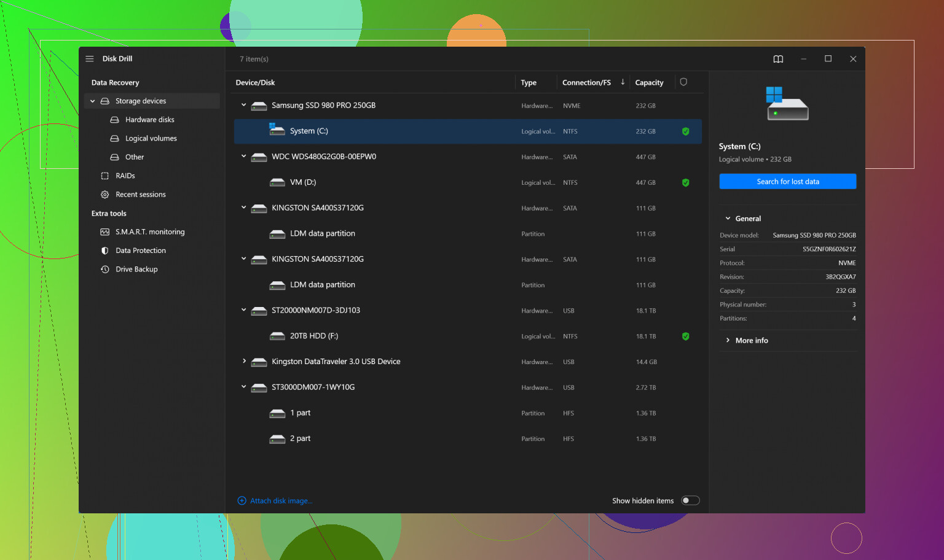The image size is (944, 560).
Task: Open Drive Backup tool
Action: coord(136,270)
